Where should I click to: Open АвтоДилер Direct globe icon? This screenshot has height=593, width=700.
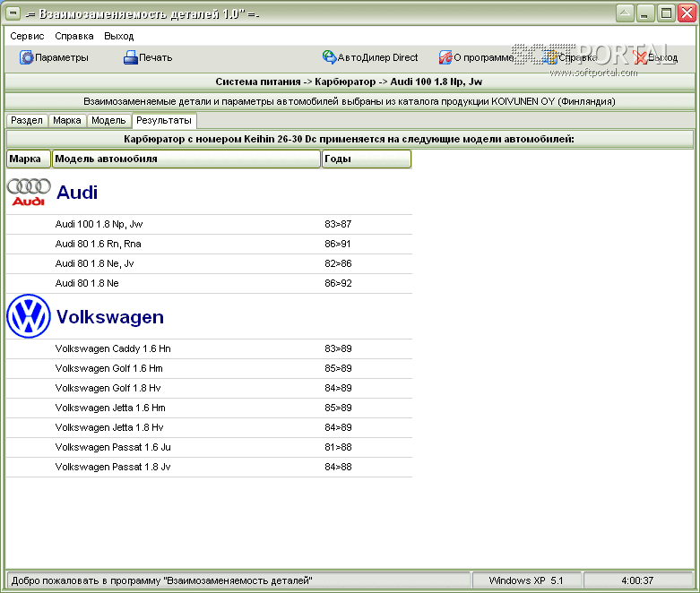point(329,57)
